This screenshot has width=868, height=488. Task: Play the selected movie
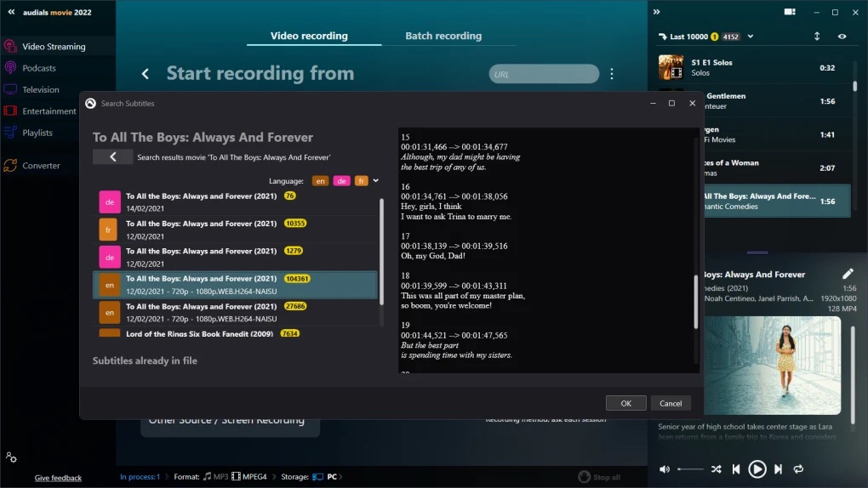coord(757,469)
